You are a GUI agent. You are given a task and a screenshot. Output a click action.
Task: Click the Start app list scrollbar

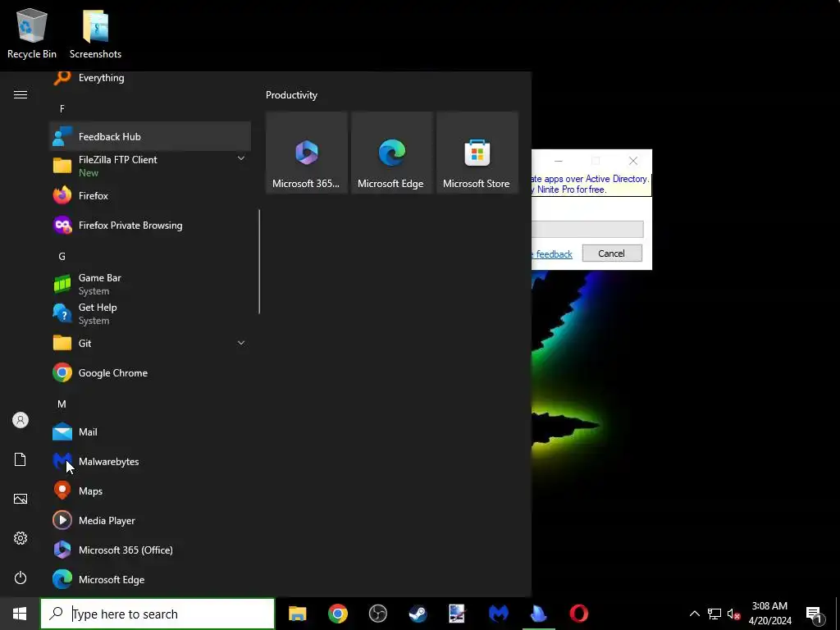[259, 262]
